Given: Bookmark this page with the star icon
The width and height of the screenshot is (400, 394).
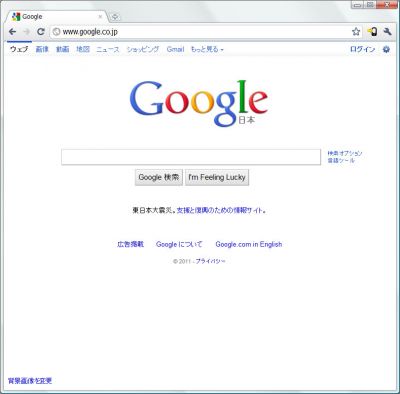Looking at the screenshot, I should [356, 32].
